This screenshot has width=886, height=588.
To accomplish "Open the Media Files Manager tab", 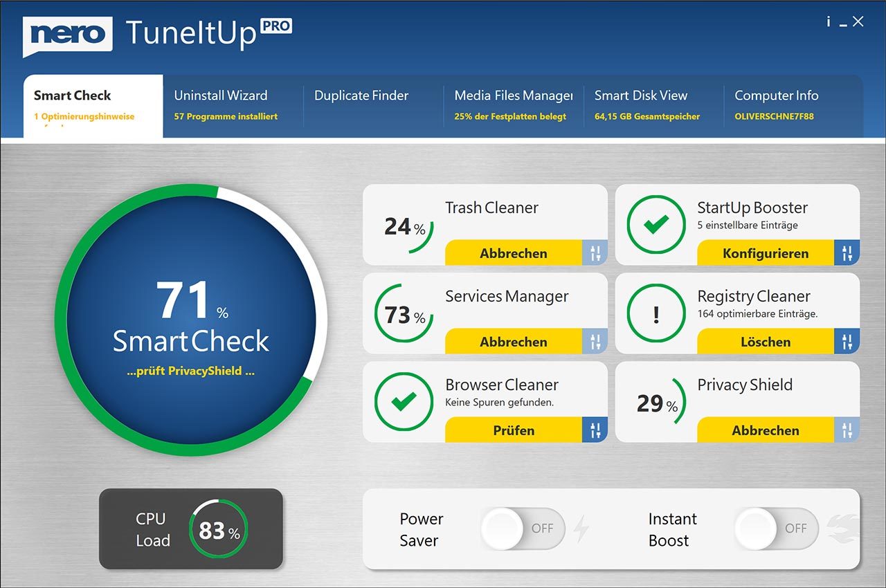I will (x=514, y=107).
